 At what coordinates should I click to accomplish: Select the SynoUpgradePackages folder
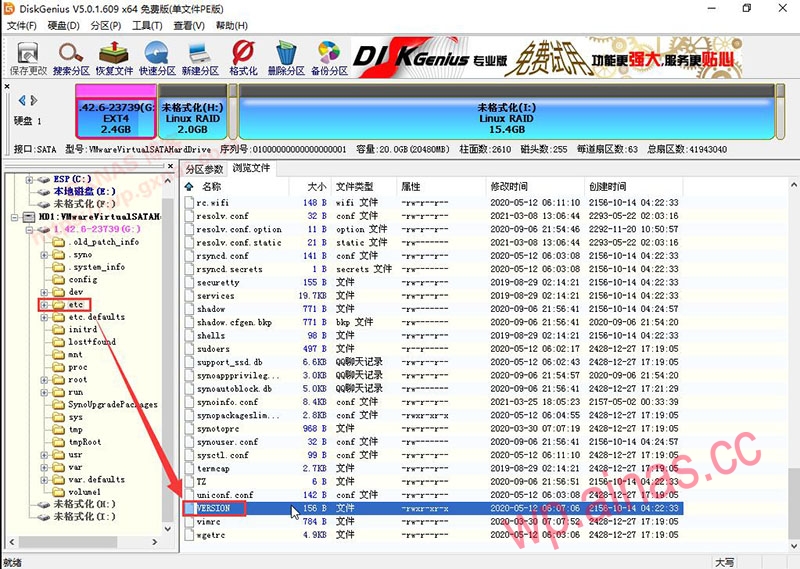click(x=113, y=405)
